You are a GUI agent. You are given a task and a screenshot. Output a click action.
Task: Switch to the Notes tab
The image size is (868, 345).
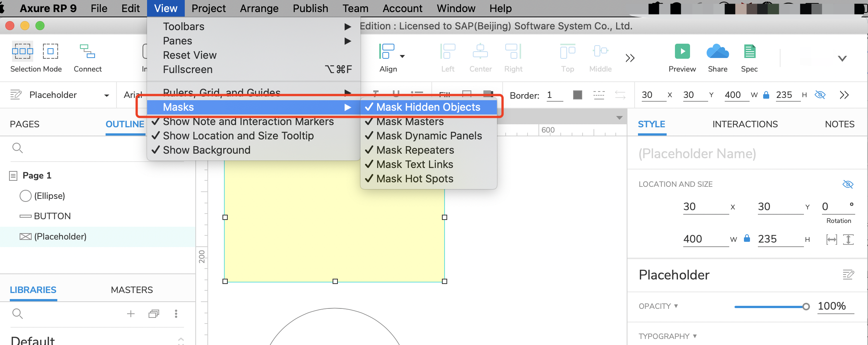pyautogui.click(x=840, y=124)
